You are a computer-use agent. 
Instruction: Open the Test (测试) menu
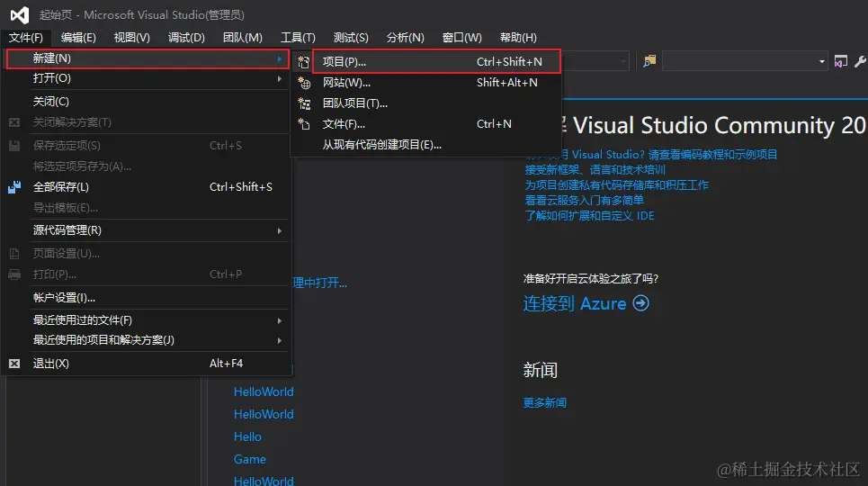(x=351, y=38)
